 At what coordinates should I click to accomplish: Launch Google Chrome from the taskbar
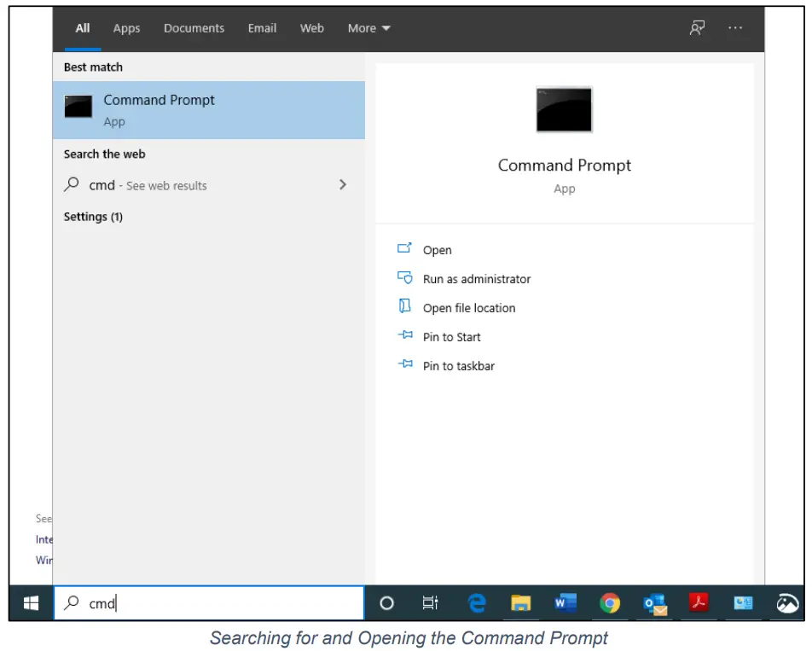[x=610, y=603]
